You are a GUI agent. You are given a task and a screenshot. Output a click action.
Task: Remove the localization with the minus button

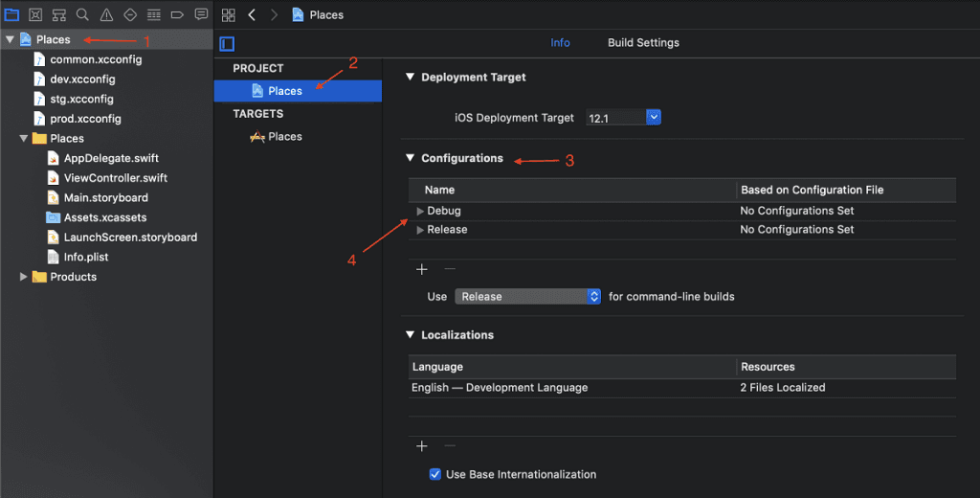click(x=450, y=446)
